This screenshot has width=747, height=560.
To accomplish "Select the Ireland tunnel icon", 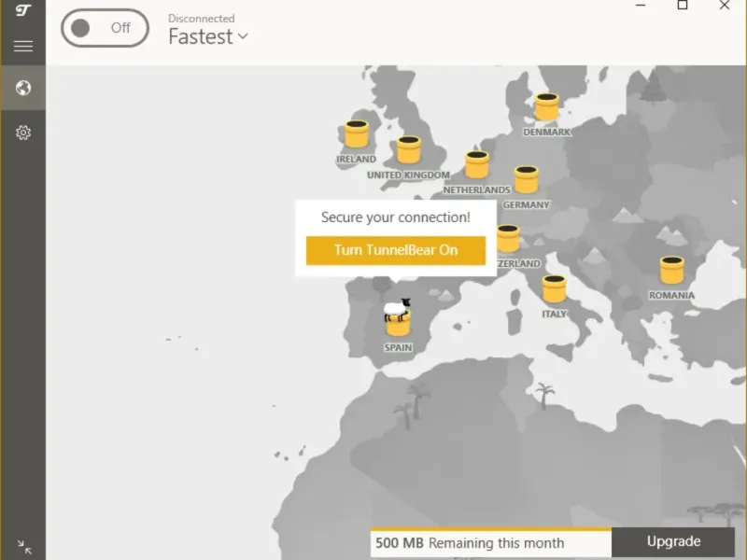I will click(357, 133).
